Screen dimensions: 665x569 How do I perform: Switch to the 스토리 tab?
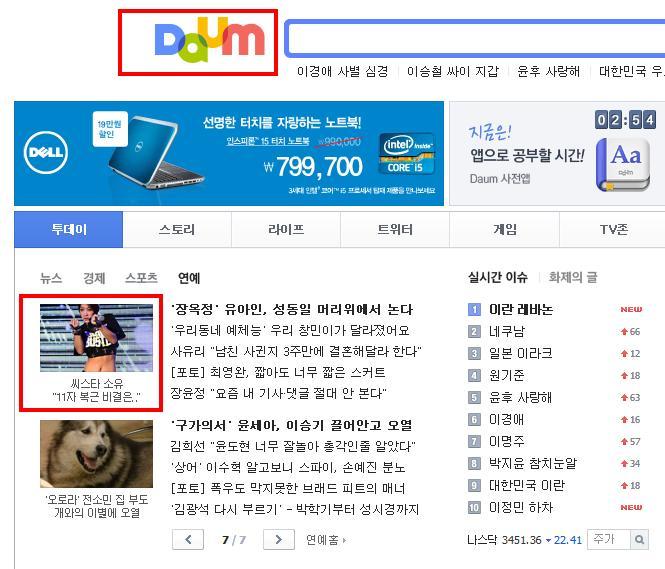[x=177, y=229]
